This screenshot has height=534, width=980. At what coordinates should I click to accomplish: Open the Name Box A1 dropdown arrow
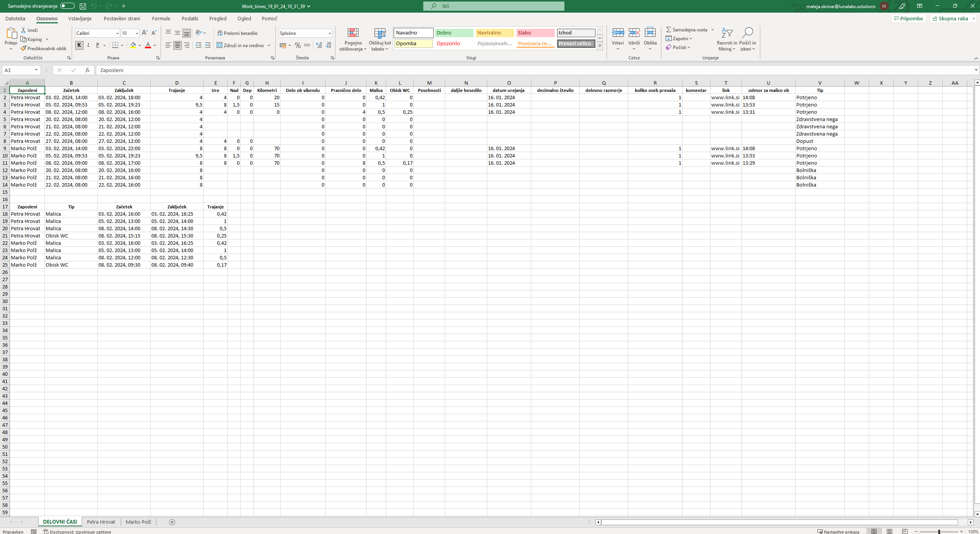(36, 70)
